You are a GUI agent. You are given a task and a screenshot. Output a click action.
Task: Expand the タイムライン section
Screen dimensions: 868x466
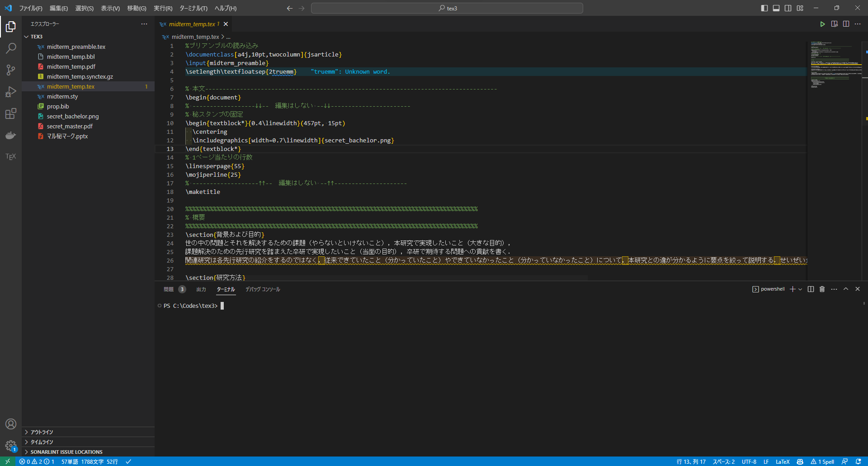pos(42,442)
